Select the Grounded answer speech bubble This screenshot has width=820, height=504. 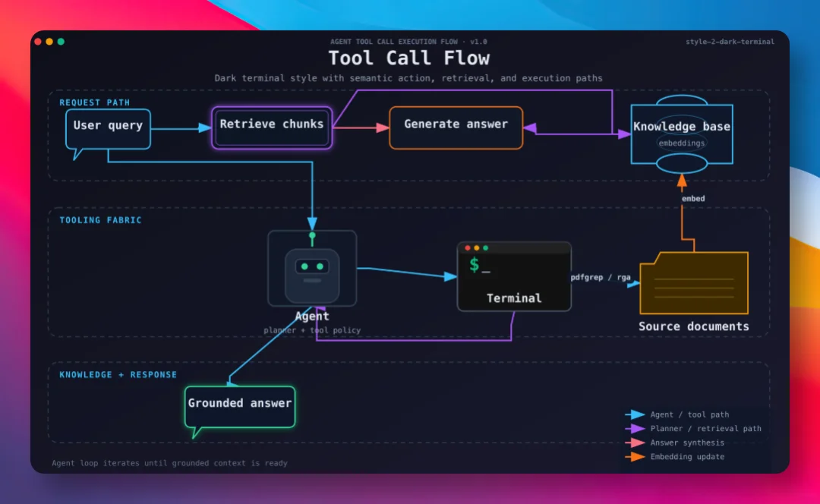[x=240, y=407]
